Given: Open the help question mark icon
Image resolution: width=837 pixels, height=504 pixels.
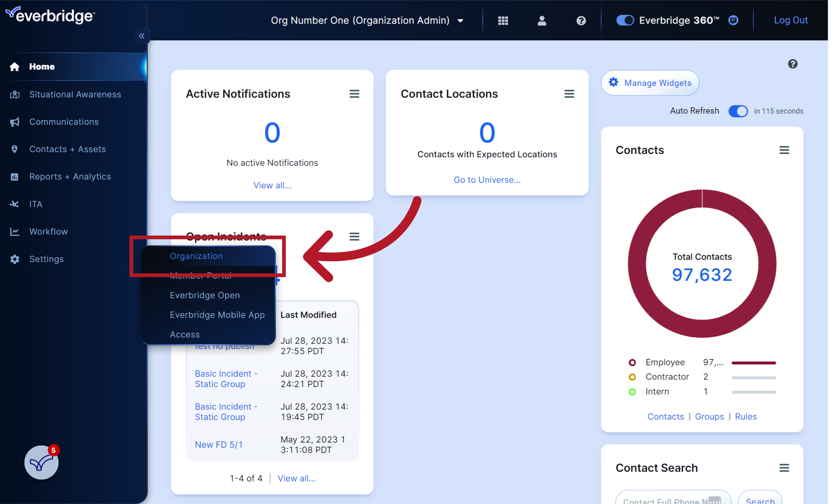Looking at the screenshot, I should point(581,20).
